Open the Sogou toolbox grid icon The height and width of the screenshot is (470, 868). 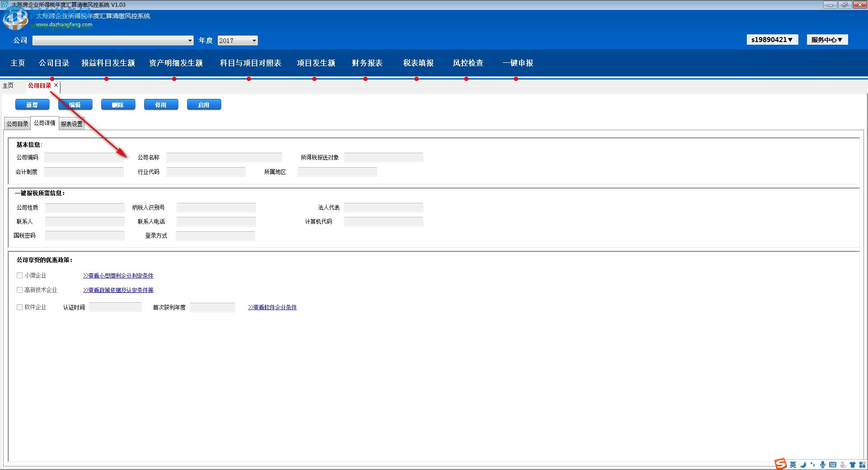click(863, 465)
